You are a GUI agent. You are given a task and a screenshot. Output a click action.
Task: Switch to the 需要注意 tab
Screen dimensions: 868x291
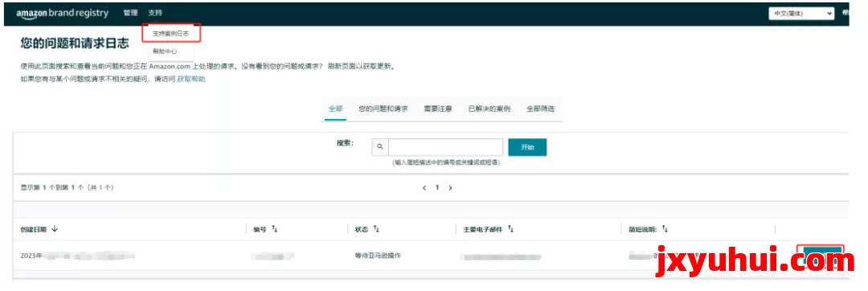438,109
